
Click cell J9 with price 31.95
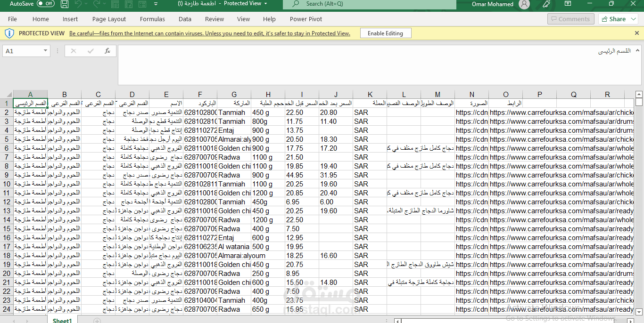click(336, 175)
